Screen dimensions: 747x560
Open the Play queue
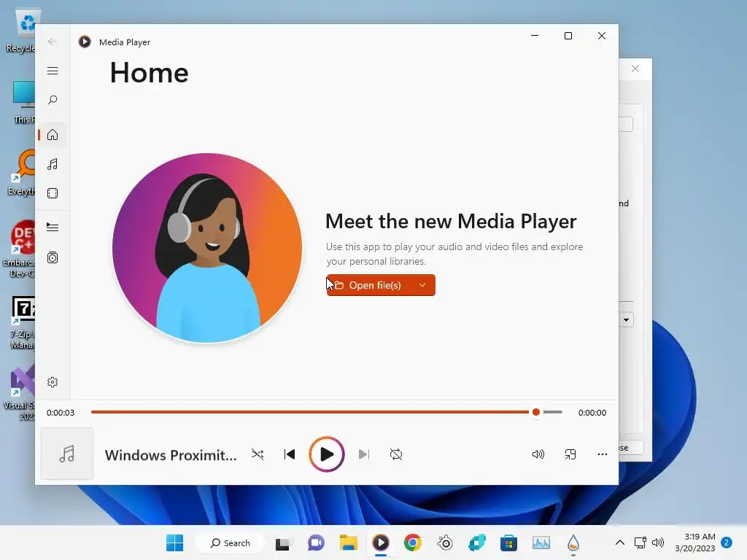[53, 227]
